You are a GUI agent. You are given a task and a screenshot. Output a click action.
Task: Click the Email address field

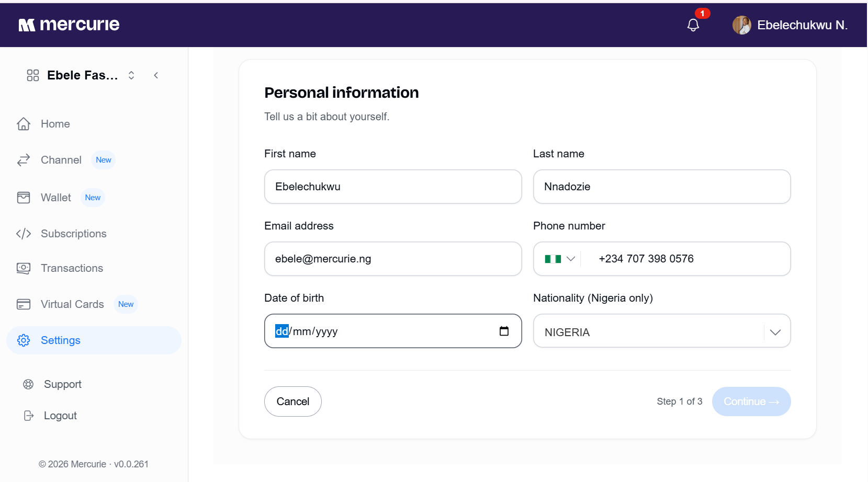(x=393, y=259)
